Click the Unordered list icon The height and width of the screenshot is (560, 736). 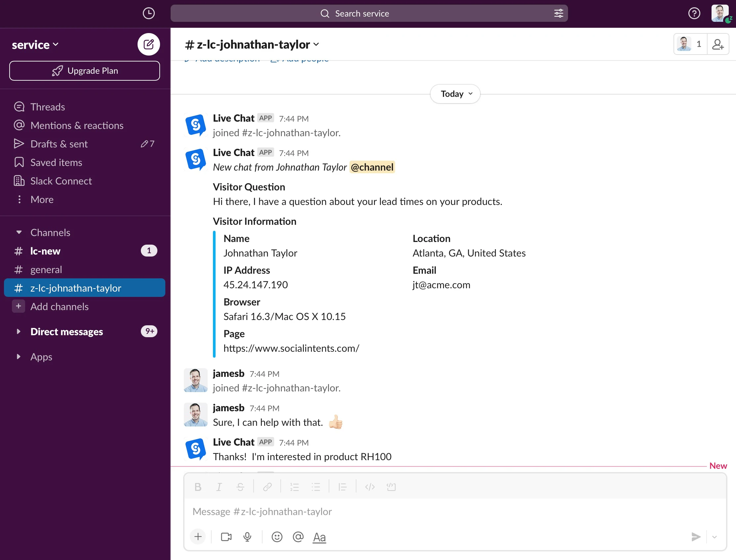[x=316, y=487]
